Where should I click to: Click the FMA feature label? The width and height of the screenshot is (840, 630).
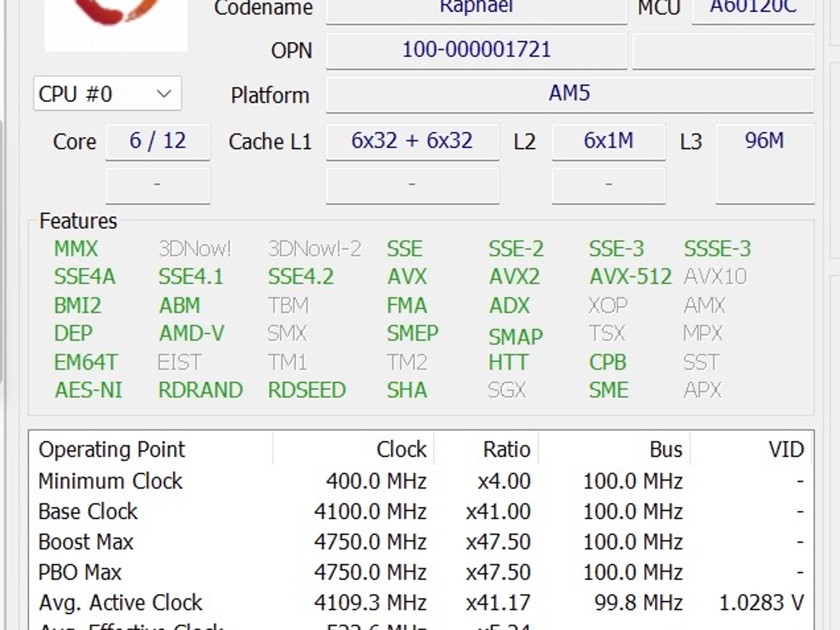(x=407, y=306)
